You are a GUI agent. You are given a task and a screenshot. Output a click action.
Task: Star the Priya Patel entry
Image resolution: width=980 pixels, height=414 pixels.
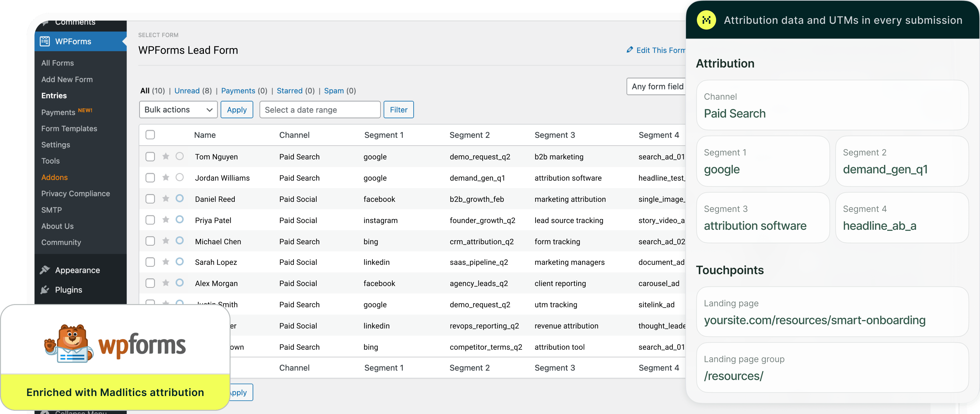[165, 220]
